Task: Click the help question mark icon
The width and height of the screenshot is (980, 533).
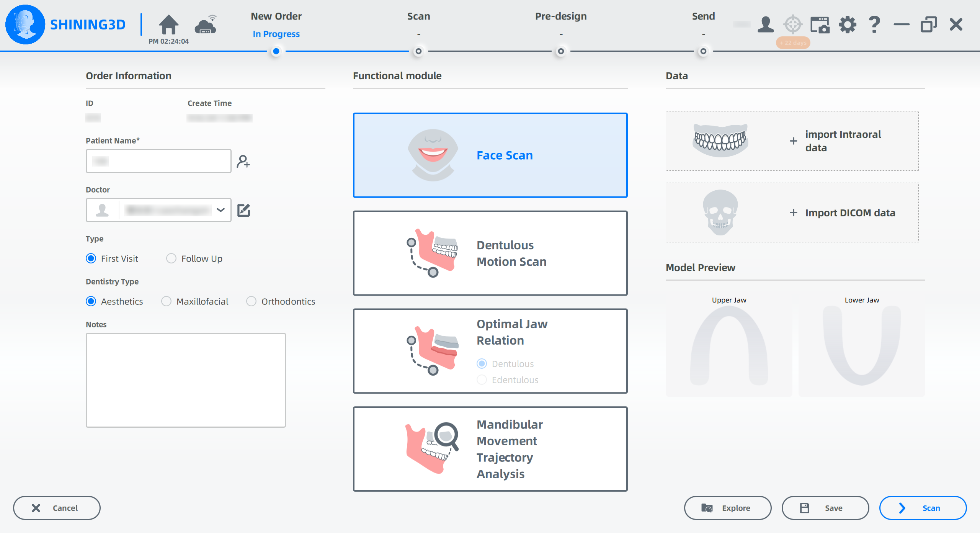Action: pos(874,25)
